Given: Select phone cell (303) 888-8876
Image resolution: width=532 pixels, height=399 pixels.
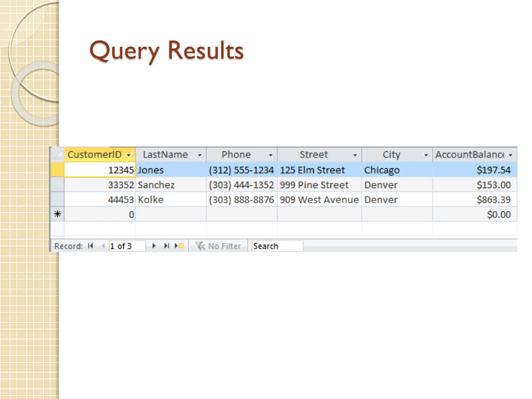Looking at the screenshot, I should pyautogui.click(x=242, y=199).
